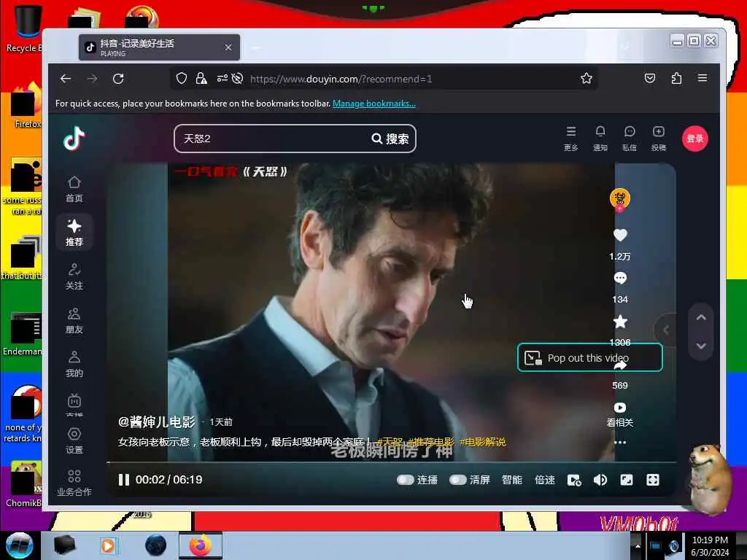
Task: Go to previous video with up chevron
Action: click(701, 317)
